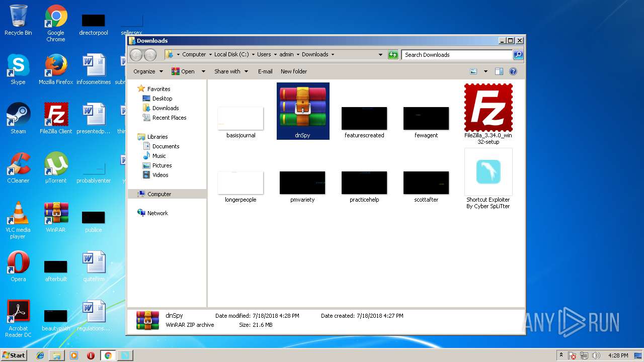Image resolution: width=644 pixels, height=362 pixels.
Task: Click the E-mail toolbar button
Action: pos(265,71)
